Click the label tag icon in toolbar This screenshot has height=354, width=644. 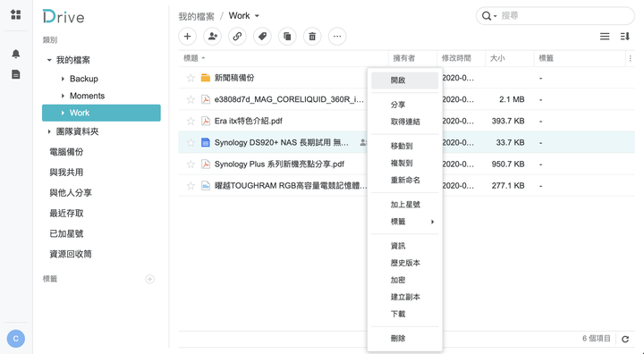click(x=262, y=36)
